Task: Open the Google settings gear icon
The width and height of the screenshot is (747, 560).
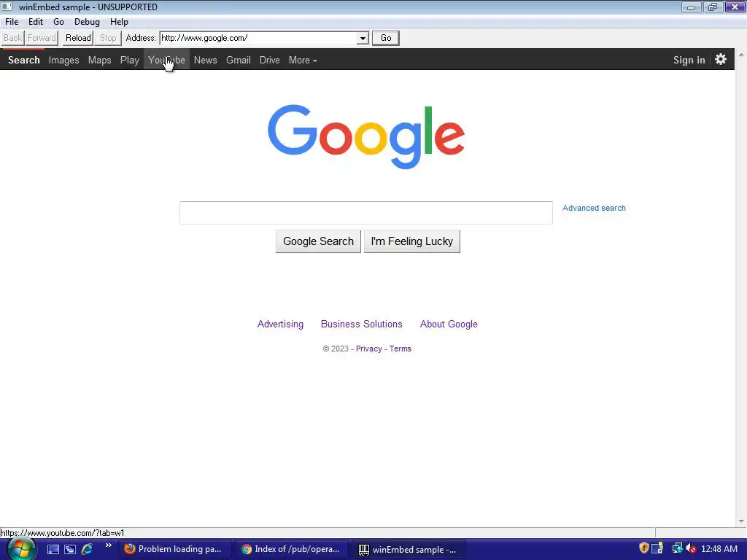Action: tap(720, 60)
